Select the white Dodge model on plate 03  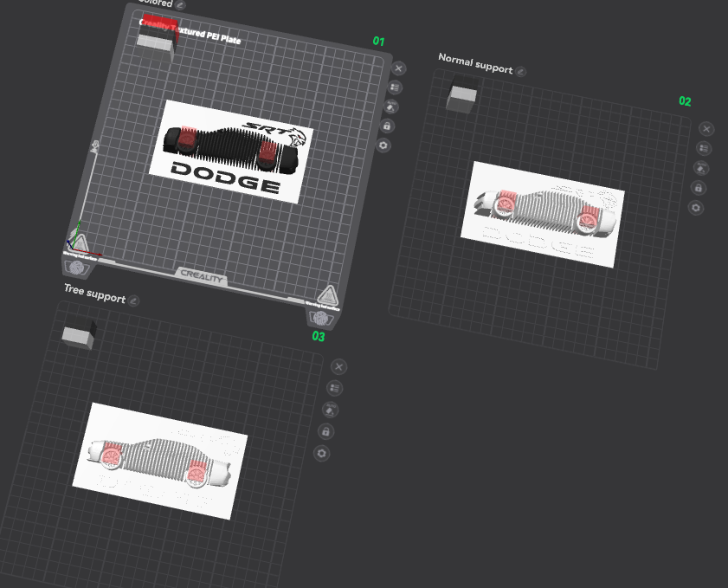[x=160, y=461]
